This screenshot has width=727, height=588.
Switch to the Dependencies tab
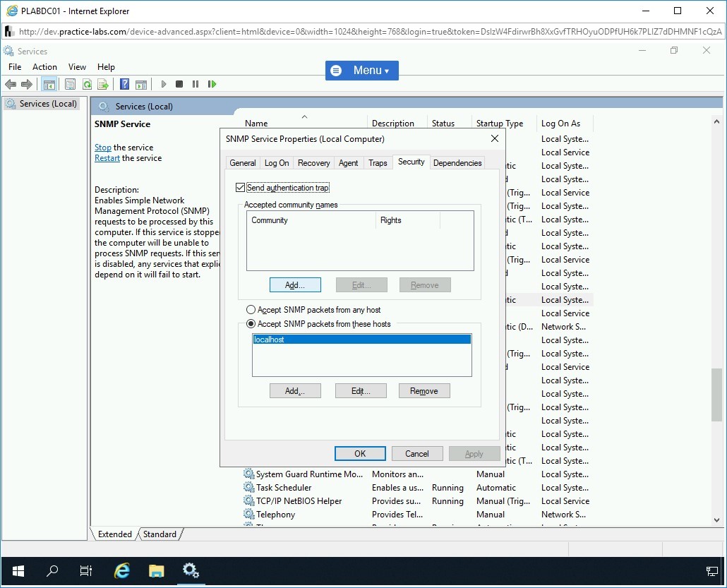(x=457, y=163)
